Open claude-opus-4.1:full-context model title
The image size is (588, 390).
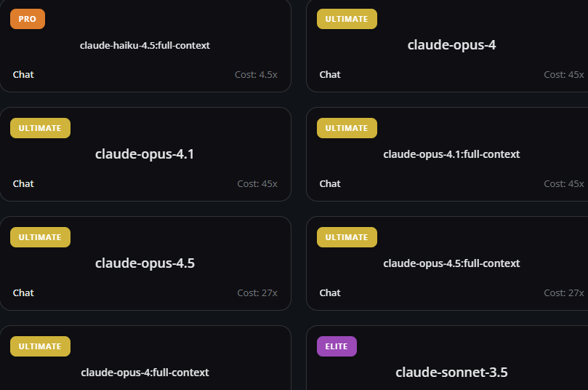[x=451, y=154]
